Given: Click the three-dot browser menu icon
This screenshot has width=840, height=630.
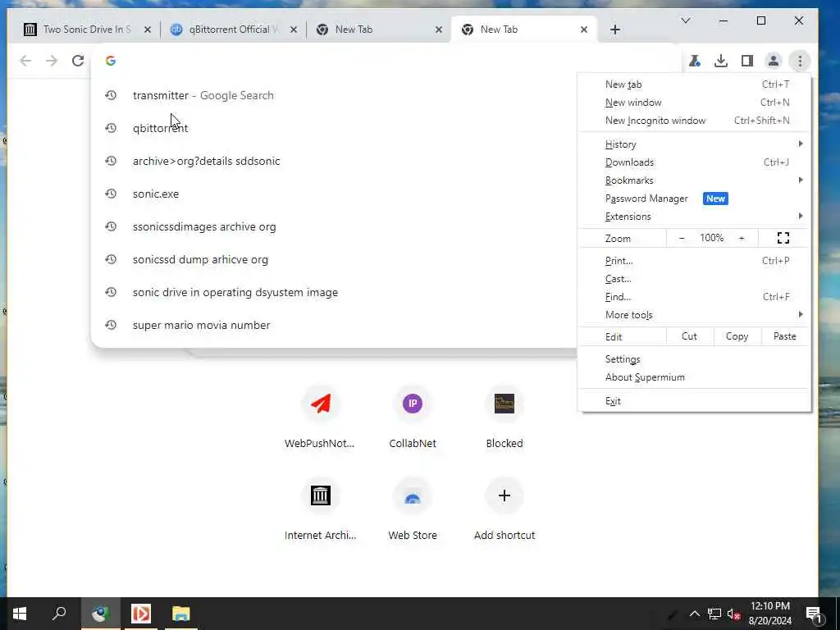Looking at the screenshot, I should [x=800, y=61].
